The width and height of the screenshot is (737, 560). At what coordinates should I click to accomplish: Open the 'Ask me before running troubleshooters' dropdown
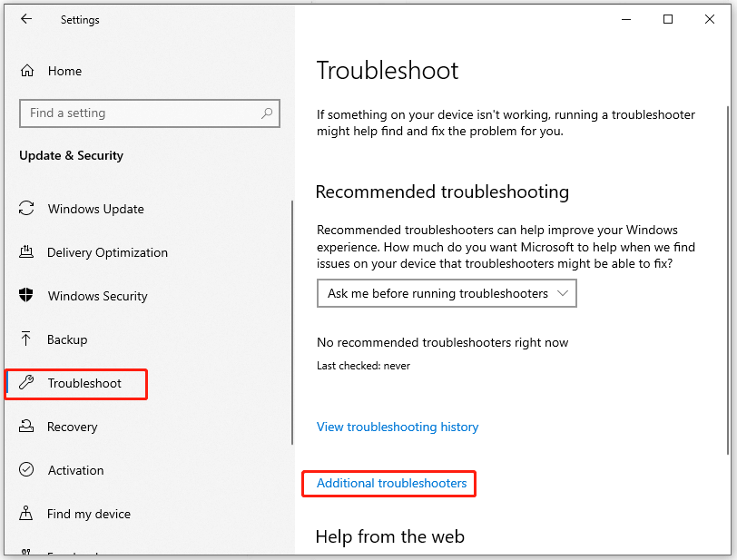point(447,293)
